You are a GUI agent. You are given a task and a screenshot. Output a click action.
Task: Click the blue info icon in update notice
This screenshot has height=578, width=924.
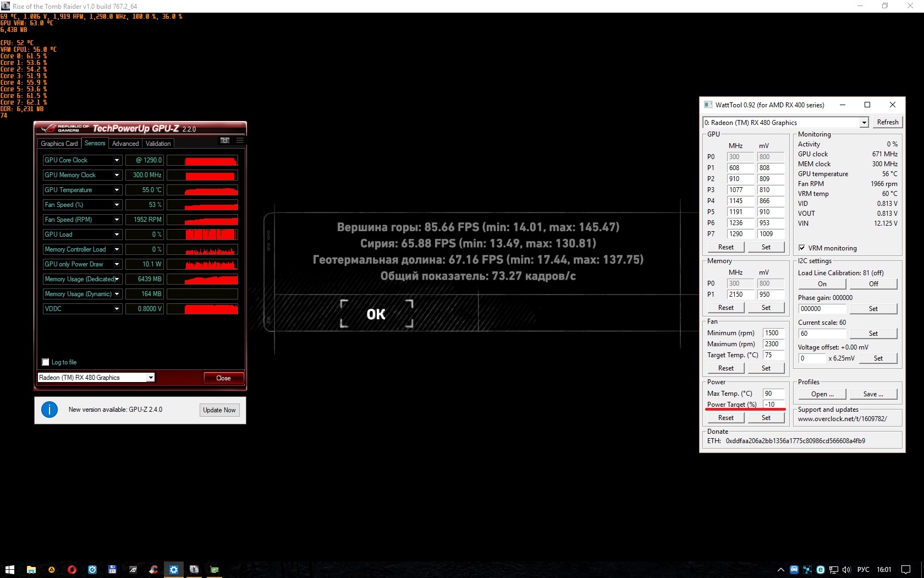[50, 410]
